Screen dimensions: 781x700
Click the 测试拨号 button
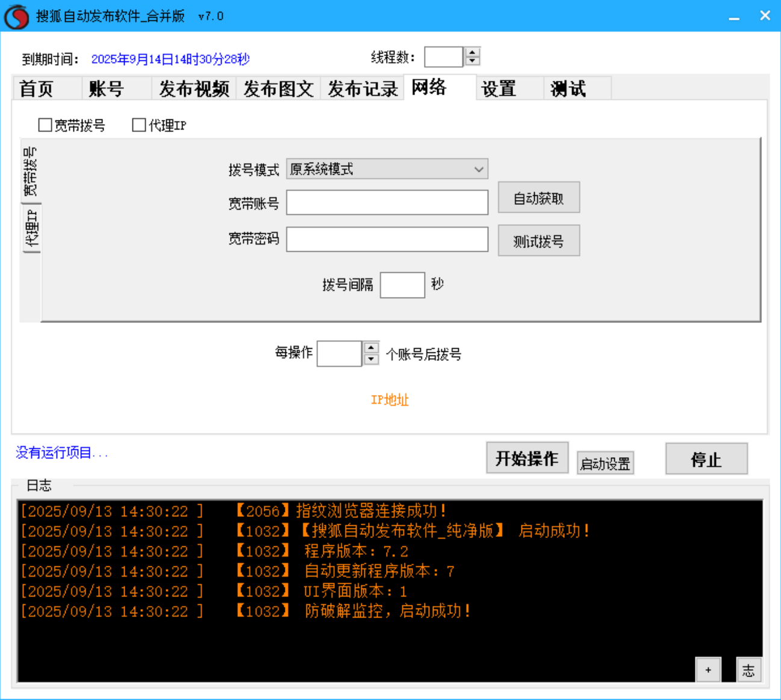click(538, 240)
